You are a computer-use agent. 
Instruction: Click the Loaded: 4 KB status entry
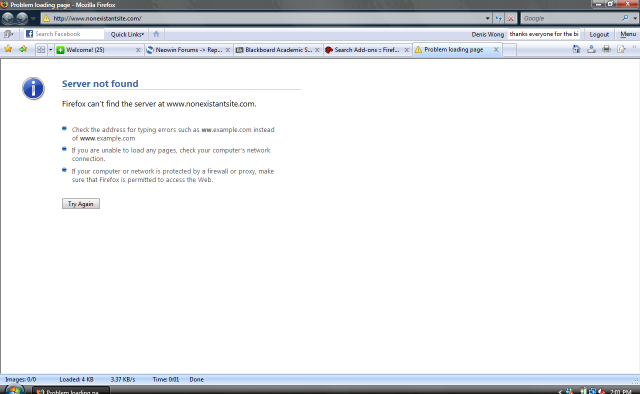pyautogui.click(x=76, y=379)
